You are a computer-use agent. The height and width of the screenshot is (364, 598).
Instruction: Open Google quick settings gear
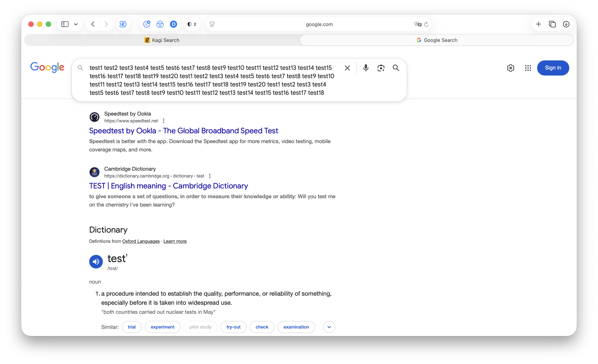[x=511, y=68]
